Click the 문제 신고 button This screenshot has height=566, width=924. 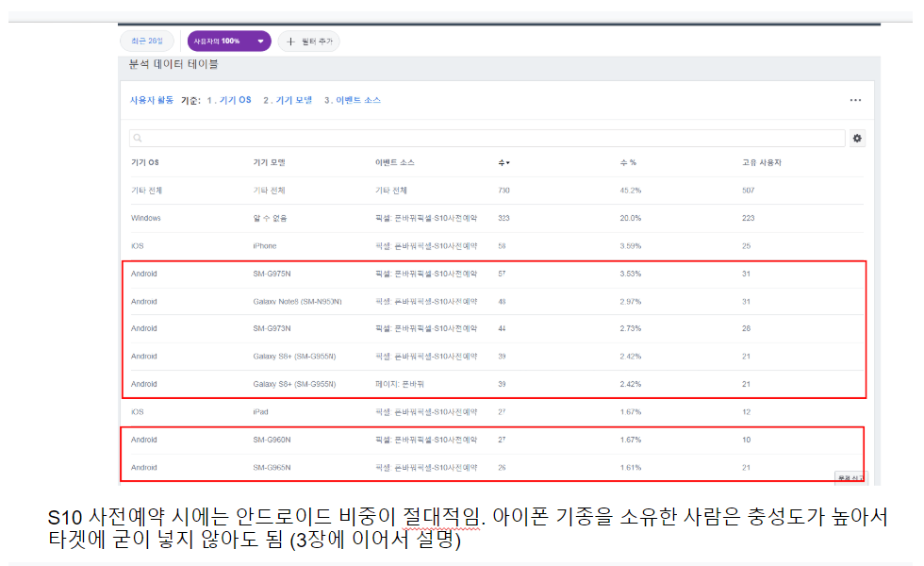850,478
